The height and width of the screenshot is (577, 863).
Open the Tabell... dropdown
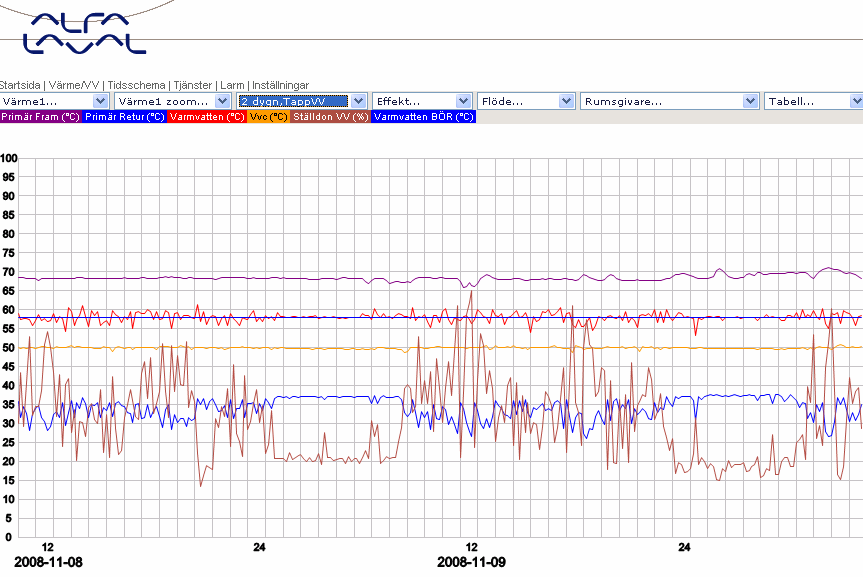[x=813, y=101]
